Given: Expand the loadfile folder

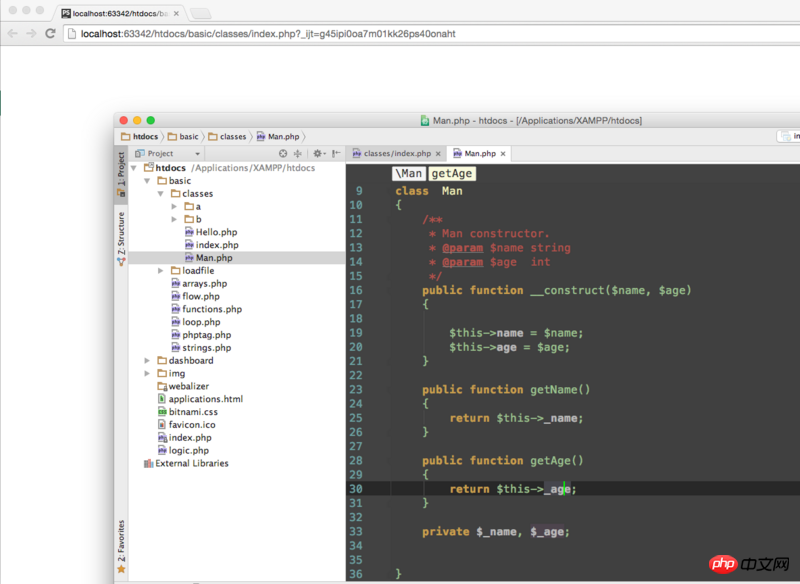Looking at the screenshot, I should point(162,271).
